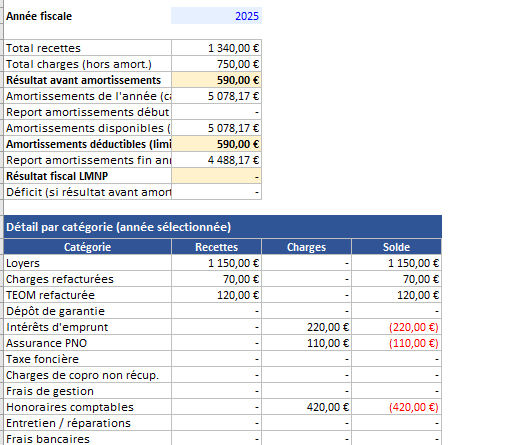Select TEOM refacturée recettes 120,00 €
The height and width of the screenshot is (445, 523).
click(216, 295)
